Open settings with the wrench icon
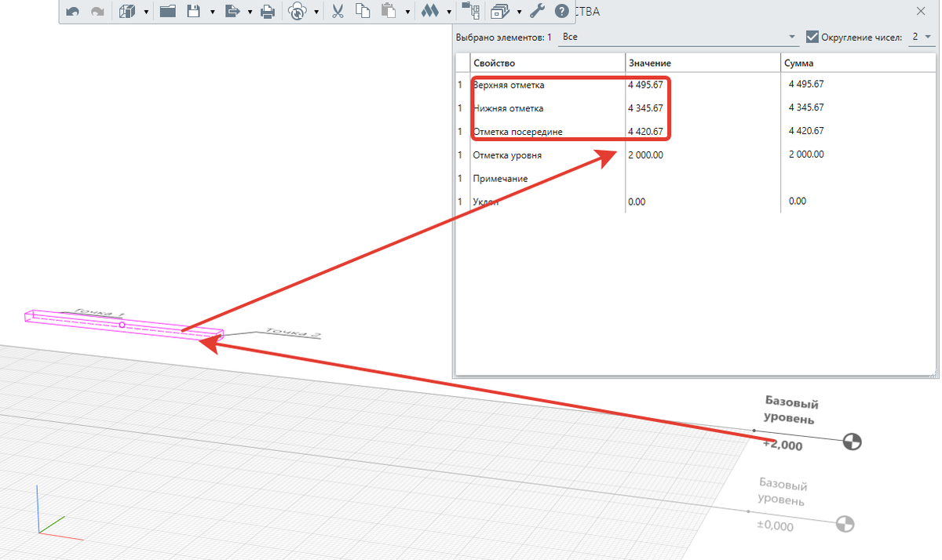Screen dimensions: 942x560 click(538, 12)
